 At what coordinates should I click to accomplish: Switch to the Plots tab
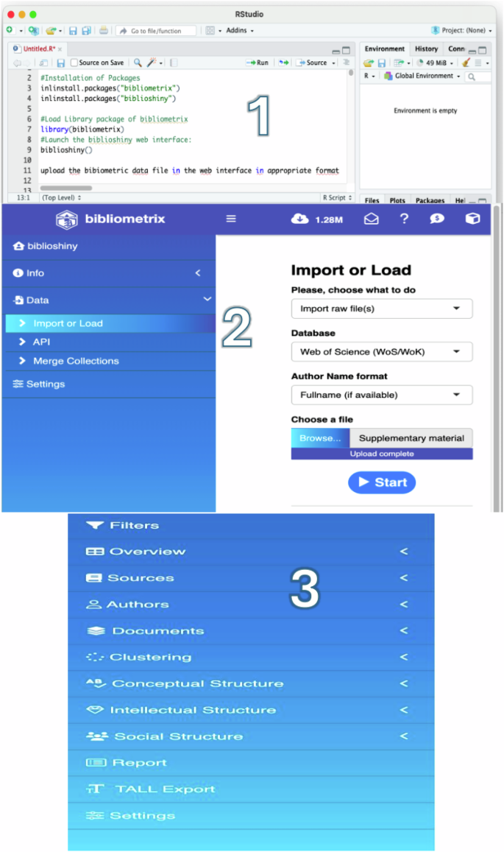(x=397, y=200)
